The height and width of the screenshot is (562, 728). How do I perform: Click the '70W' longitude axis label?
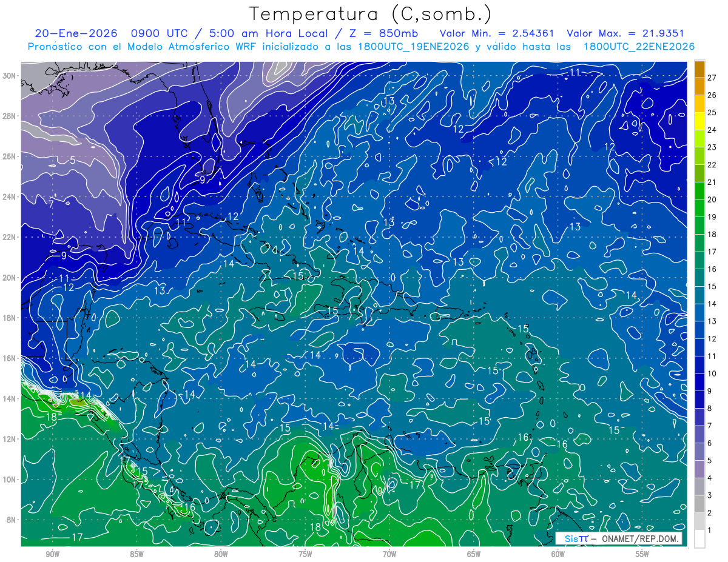389,554
